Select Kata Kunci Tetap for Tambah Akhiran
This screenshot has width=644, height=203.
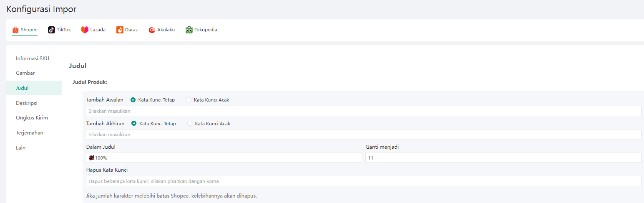point(134,124)
